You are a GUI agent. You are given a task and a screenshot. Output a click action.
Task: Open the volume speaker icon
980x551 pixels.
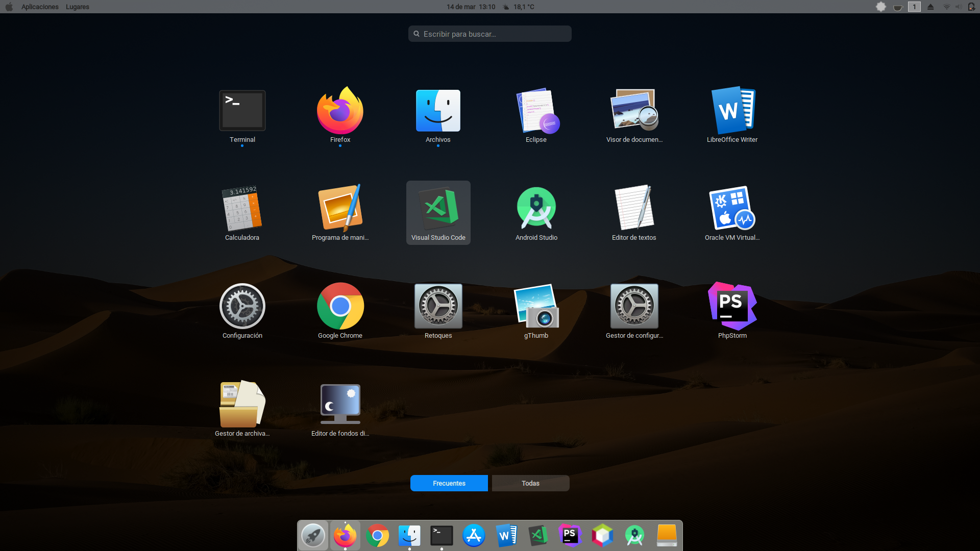[959, 7]
